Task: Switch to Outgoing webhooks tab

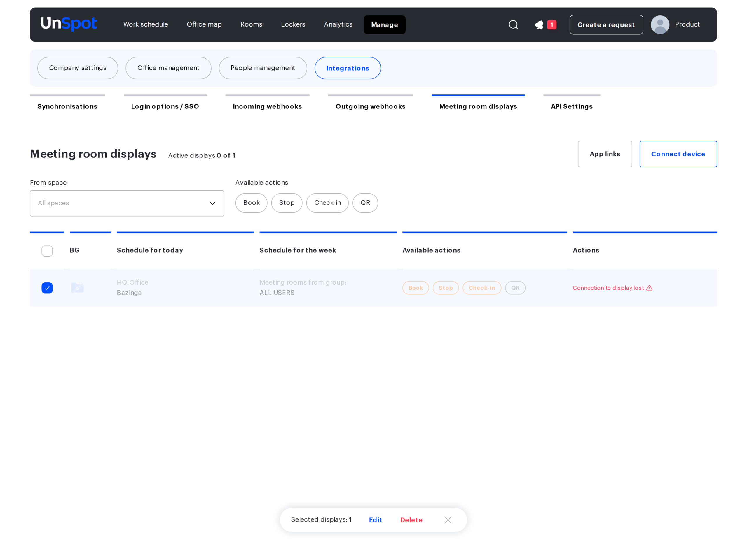Action: pyautogui.click(x=371, y=106)
